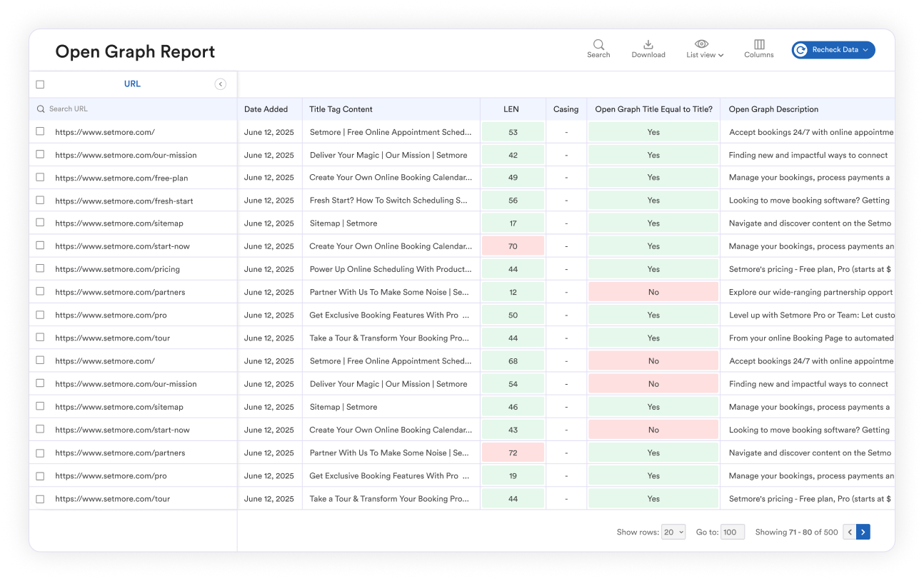Check the setmore.com/pricing row checkbox
Viewport: 924px width, 581px height.
coord(40,269)
